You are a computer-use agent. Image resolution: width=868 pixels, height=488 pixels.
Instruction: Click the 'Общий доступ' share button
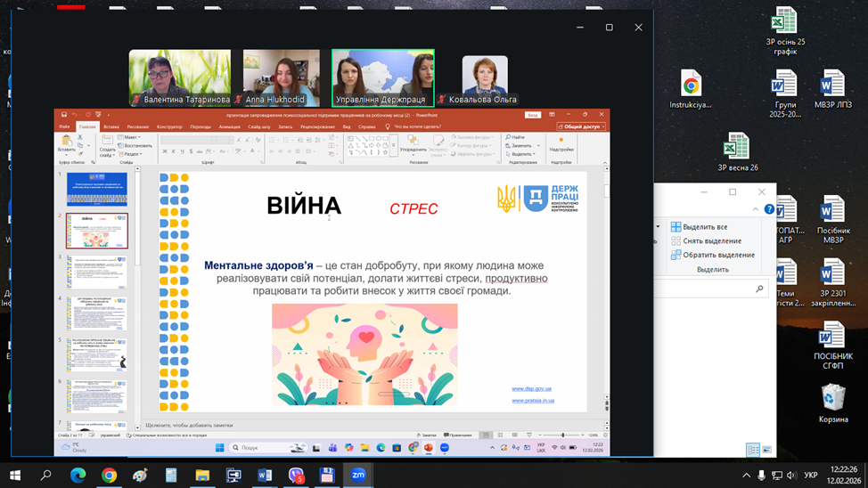click(x=580, y=127)
